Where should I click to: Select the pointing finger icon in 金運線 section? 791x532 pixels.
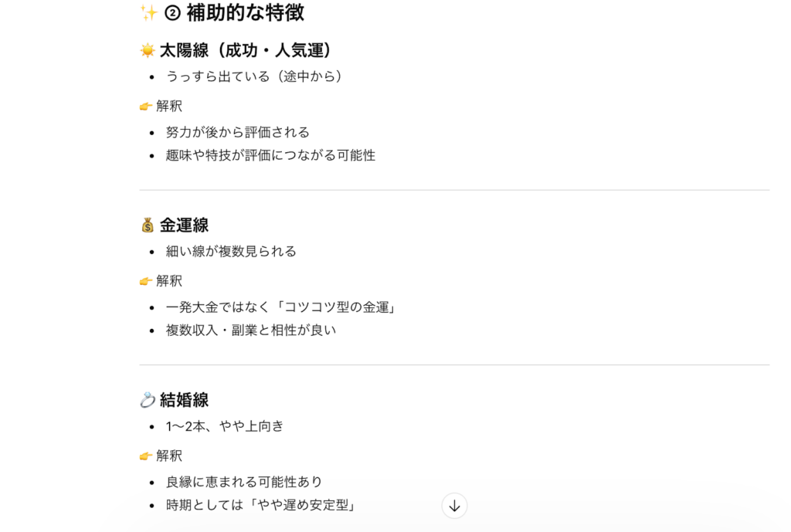(x=145, y=281)
